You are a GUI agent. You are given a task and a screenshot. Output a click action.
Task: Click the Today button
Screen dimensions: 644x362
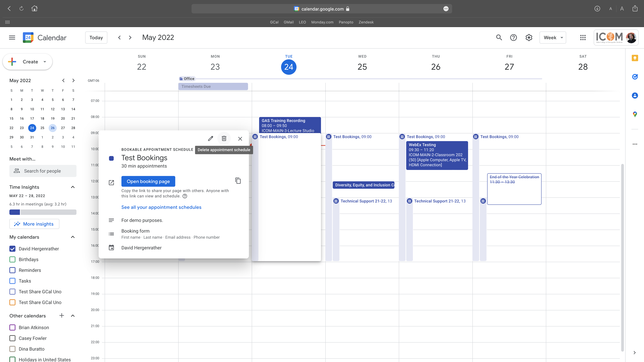tap(96, 38)
